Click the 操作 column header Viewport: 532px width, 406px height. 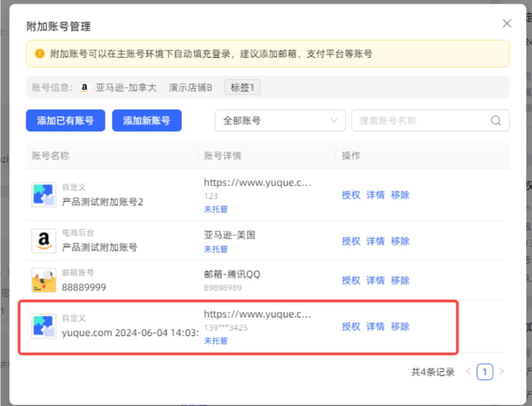point(351,156)
